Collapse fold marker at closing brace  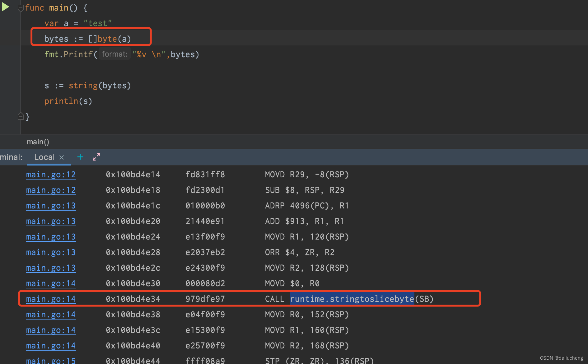pyautogui.click(x=21, y=117)
